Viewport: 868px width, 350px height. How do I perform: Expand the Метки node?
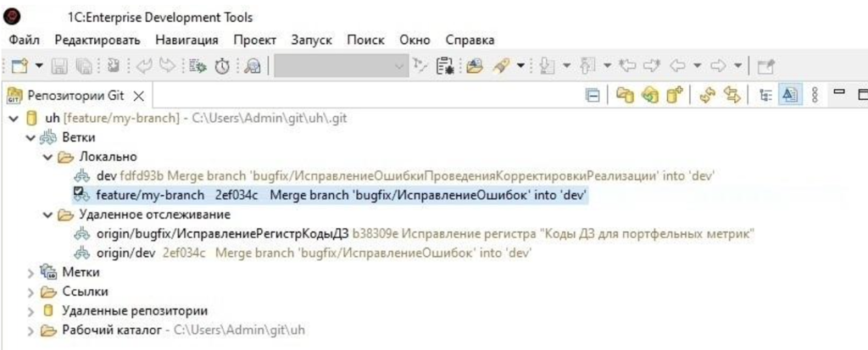coord(31,272)
